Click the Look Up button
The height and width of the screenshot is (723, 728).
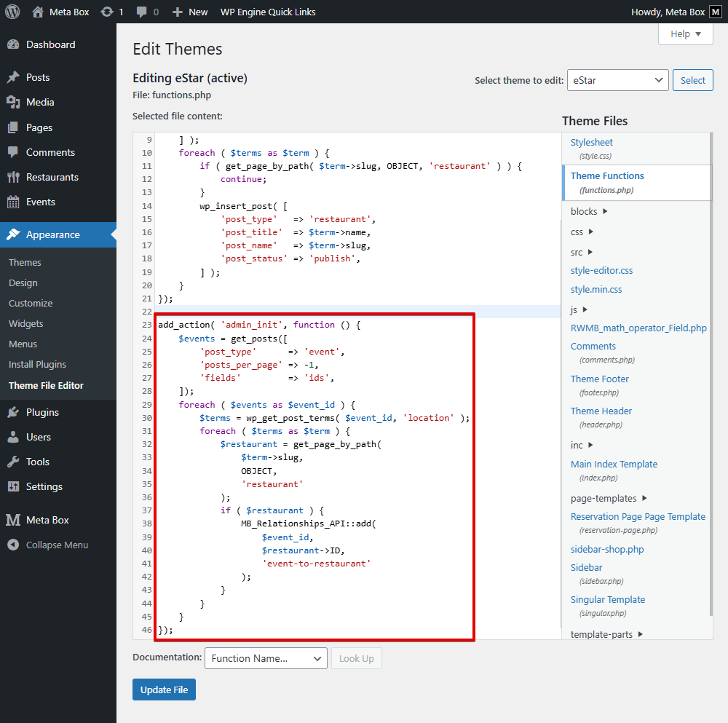coord(357,658)
